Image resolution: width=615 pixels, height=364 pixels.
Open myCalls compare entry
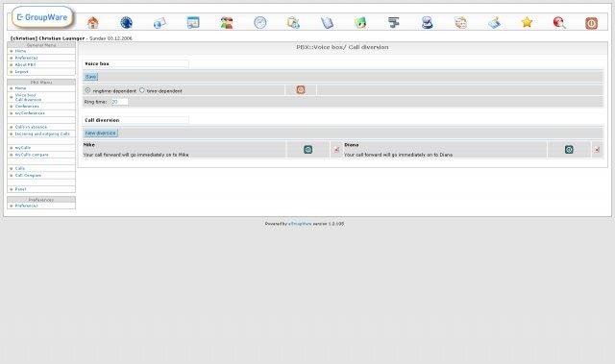[32, 155]
